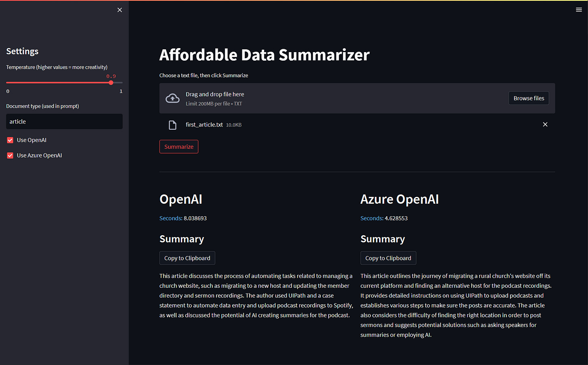
Task: Click the first_article.txt file name
Action: [x=204, y=124]
